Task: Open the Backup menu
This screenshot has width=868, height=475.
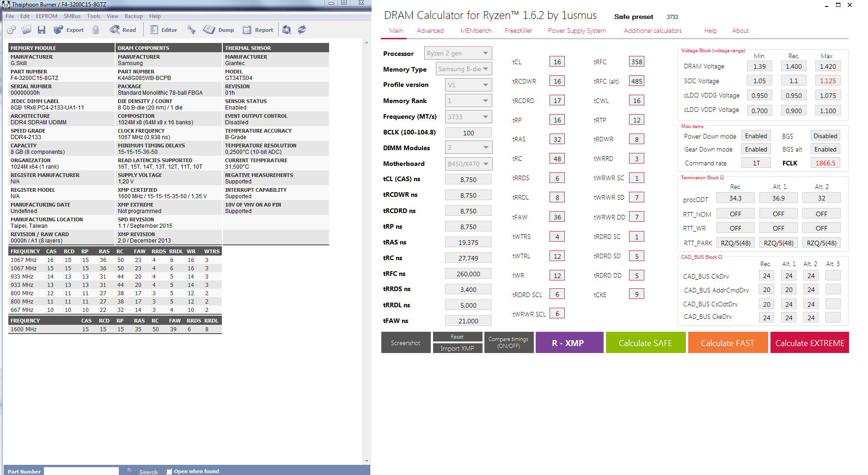Action: click(x=134, y=16)
